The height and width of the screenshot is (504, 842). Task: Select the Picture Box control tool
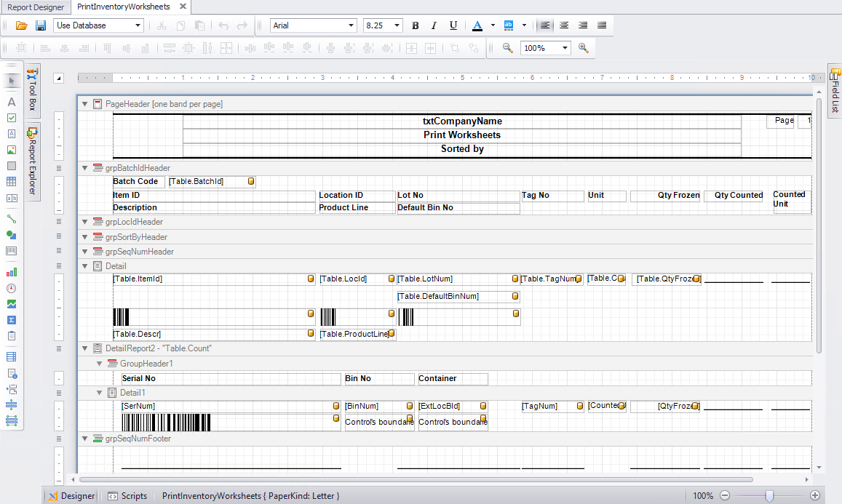[12, 150]
